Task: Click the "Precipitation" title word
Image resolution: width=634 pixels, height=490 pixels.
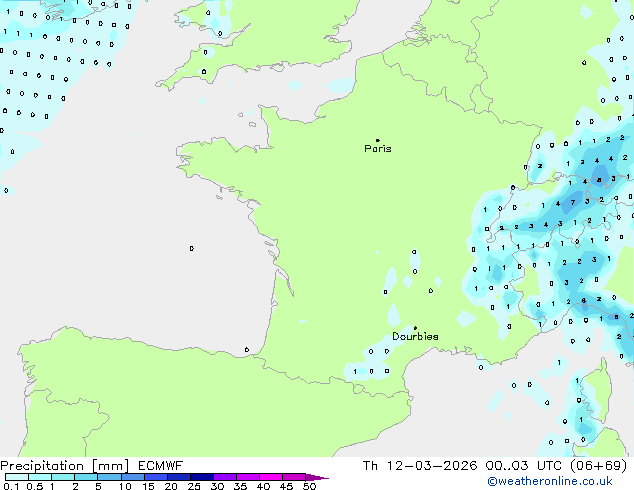Action: point(42,466)
